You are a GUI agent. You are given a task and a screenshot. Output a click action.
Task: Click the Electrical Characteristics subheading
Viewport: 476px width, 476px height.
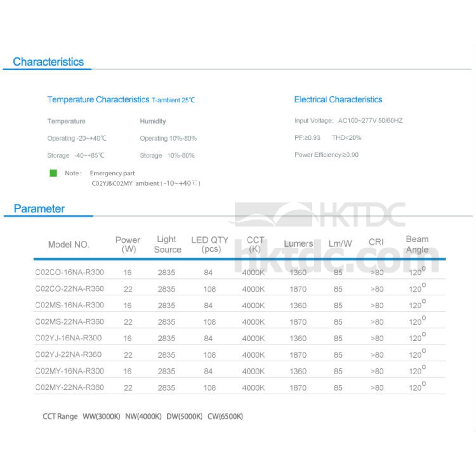click(x=338, y=99)
